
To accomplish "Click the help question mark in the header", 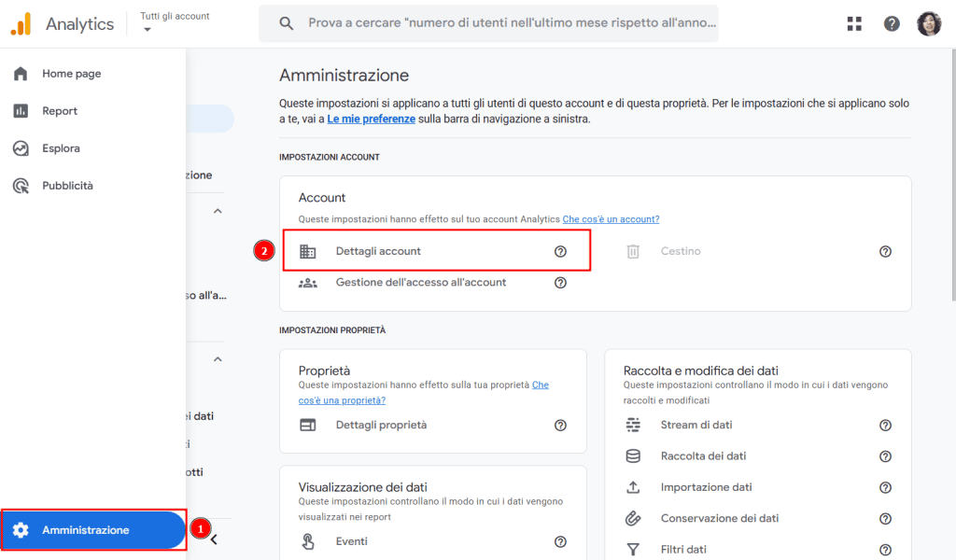I will point(892,23).
